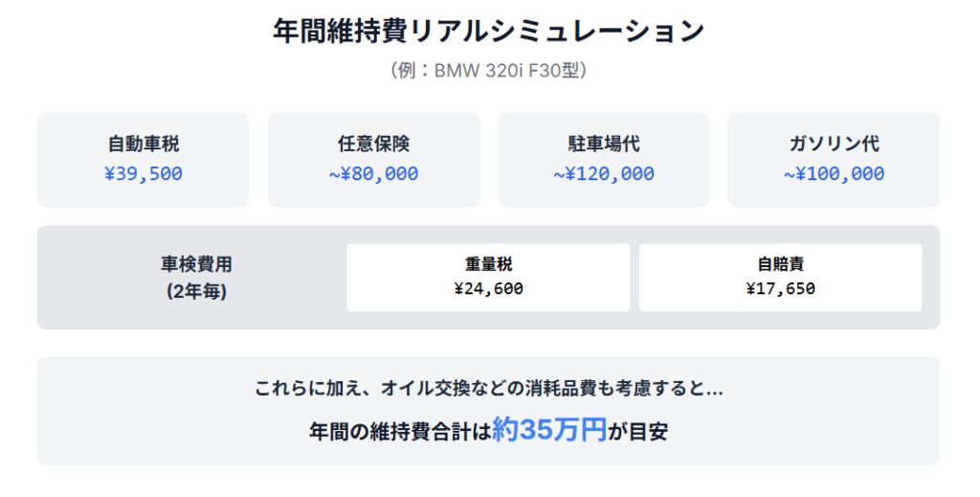Select the 任意保険 insurance card
Image resolution: width=980 pixels, height=497 pixels.
374,159
